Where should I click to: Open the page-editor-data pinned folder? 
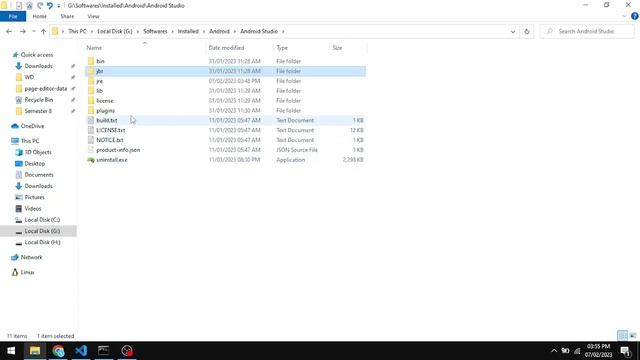(45, 89)
